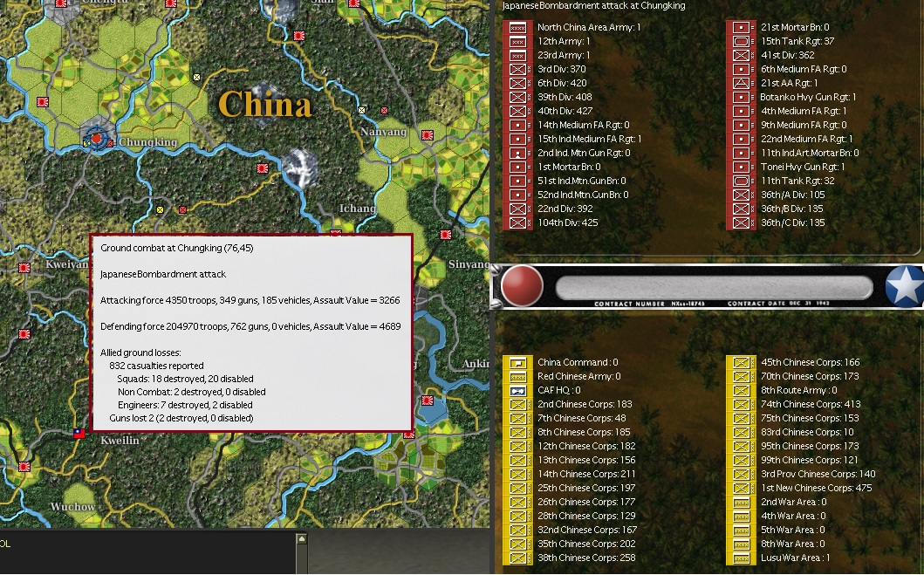Select the 11th Tank Rgt armor icon
This screenshot has height=575, width=924.
point(741,181)
